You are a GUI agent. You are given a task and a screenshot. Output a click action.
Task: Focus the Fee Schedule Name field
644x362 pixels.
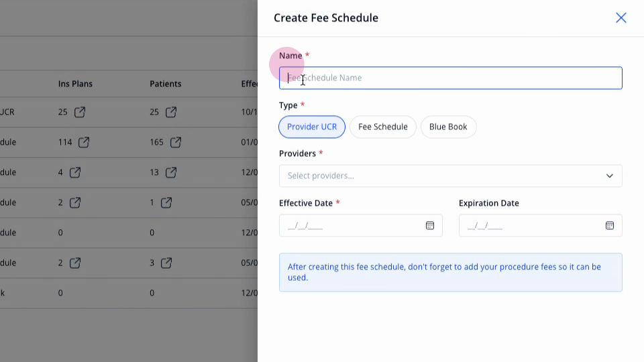point(451,78)
